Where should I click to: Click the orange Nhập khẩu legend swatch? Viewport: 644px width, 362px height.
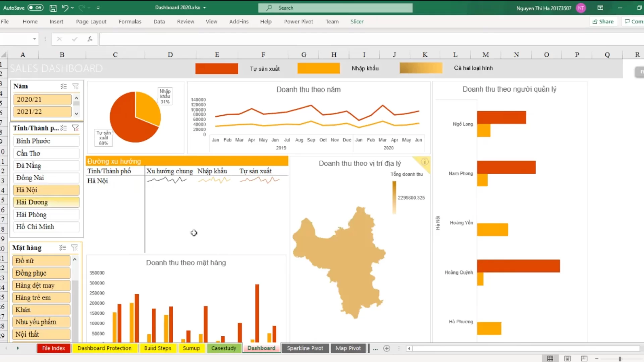(x=318, y=68)
